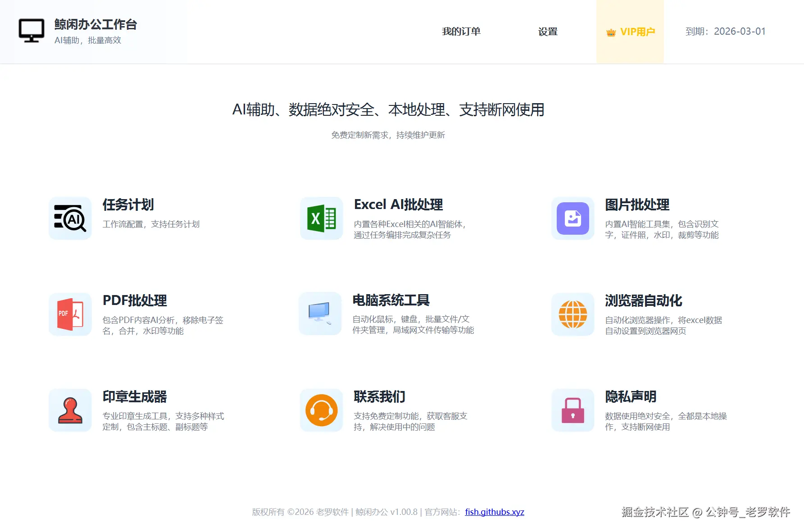Screen dimensions: 804x532
Task: Click the 自动化浏览器操作 description text
Action: tap(663, 326)
